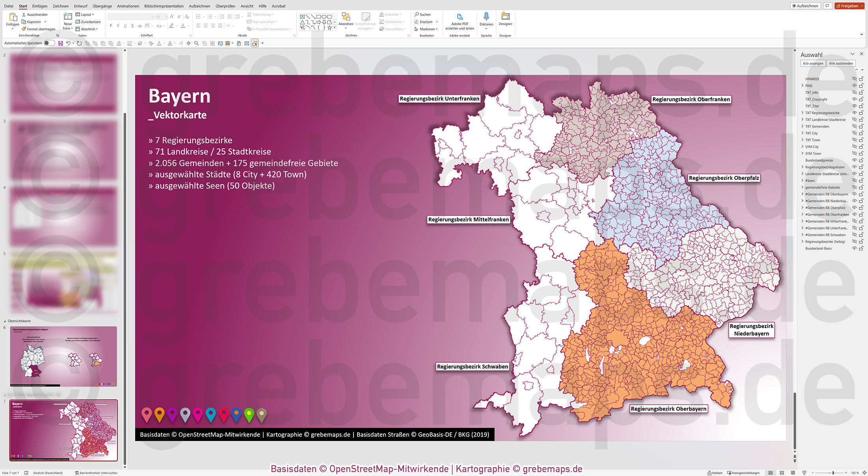
Task: Adjust the zoom slider in status bar
Action: pos(833,472)
